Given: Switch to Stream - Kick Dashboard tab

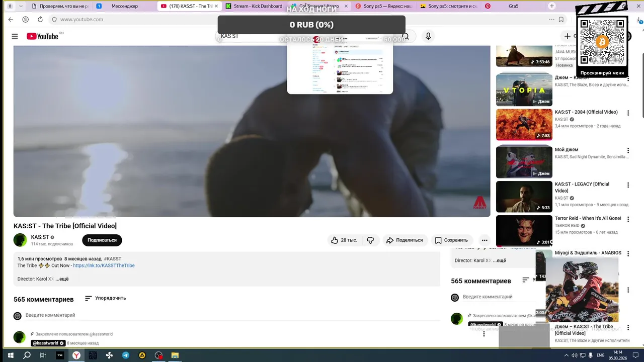Looking at the screenshot, I should tap(255, 6).
